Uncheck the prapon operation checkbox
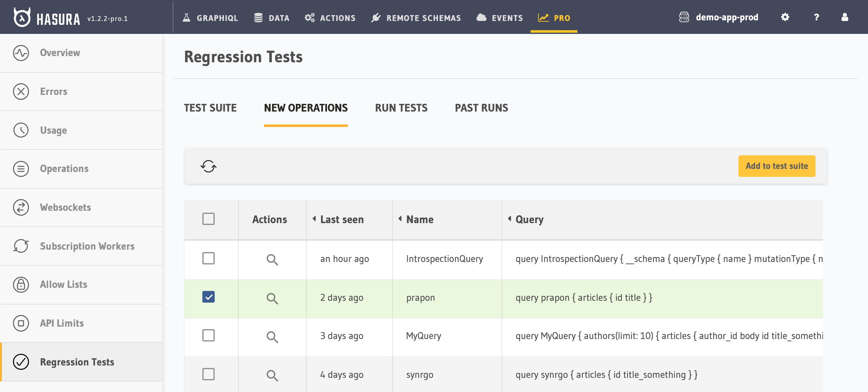The height and width of the screenshot is (392, 868). point(208,296)
